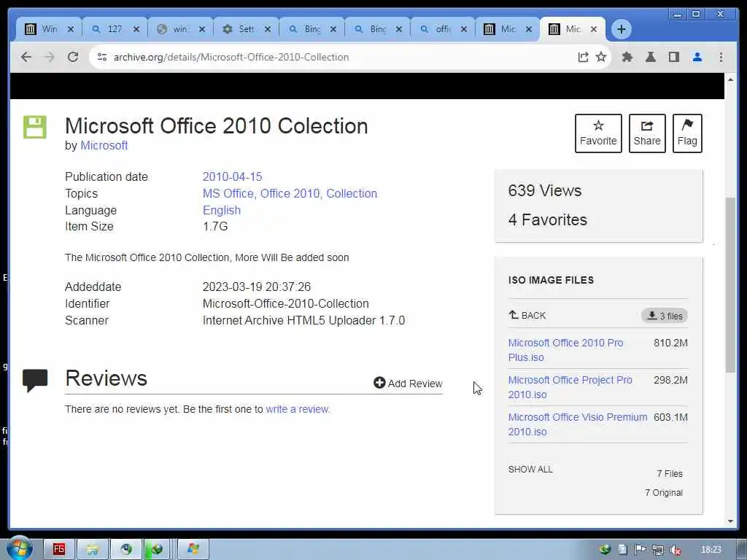Open site information icon in address bar

pyautogui.click(x=101, y=57)
